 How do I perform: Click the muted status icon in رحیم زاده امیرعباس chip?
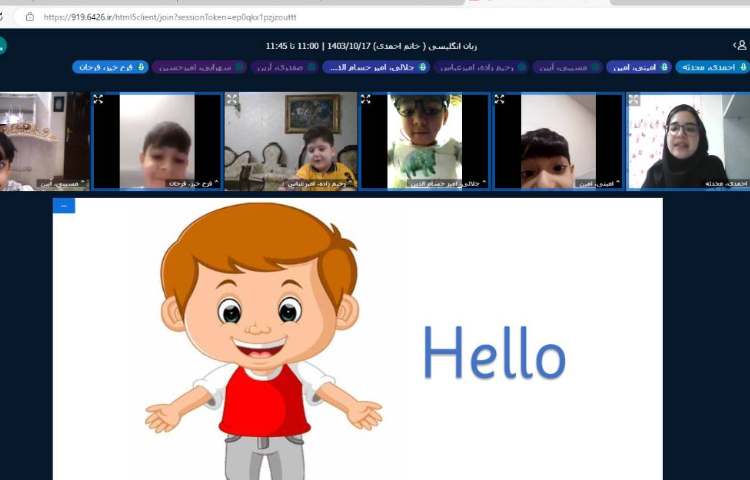click(x=522, y=67)
